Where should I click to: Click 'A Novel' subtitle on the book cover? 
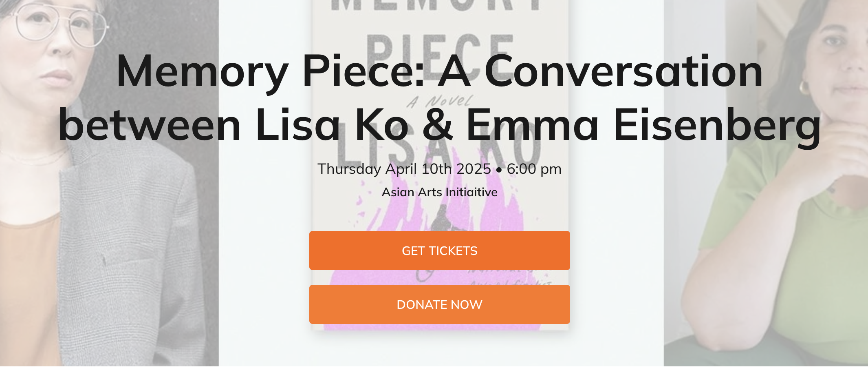(x=439, y=100)
